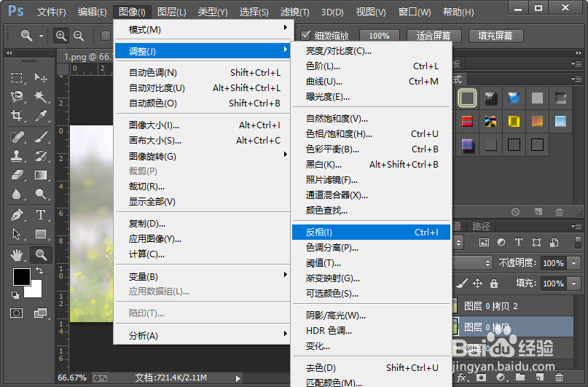The image size is (588, 387).
Task: Delete layer trash icon in Layers panel
Action: pyautogui.click(x=559, y=377)
